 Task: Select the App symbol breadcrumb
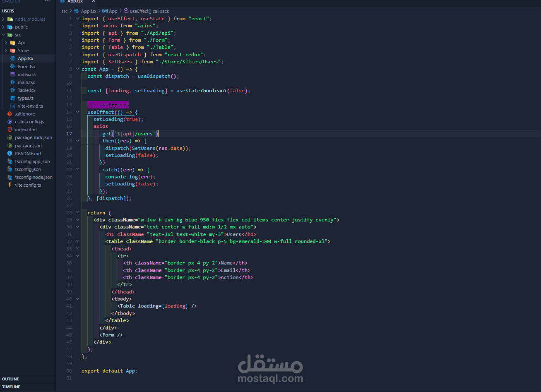[113, 11]
